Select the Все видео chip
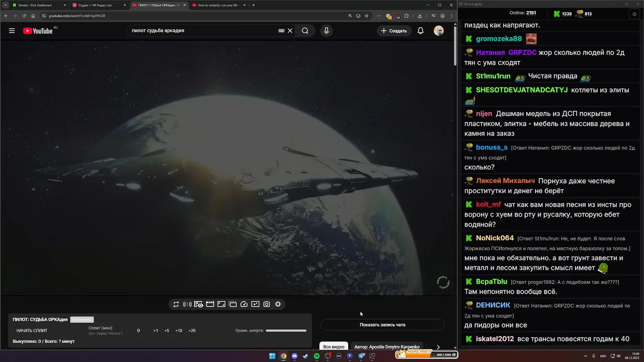This screenshot has width=644, height=362. [x=334, y=347]
